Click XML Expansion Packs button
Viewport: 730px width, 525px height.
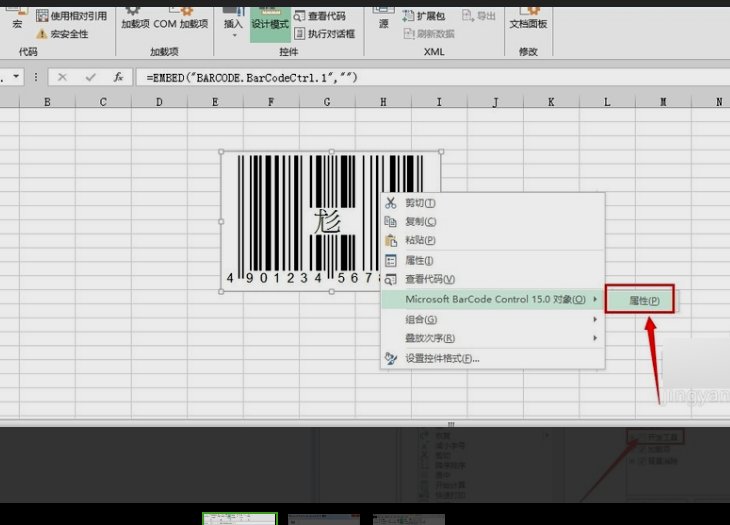click(424, 16)
